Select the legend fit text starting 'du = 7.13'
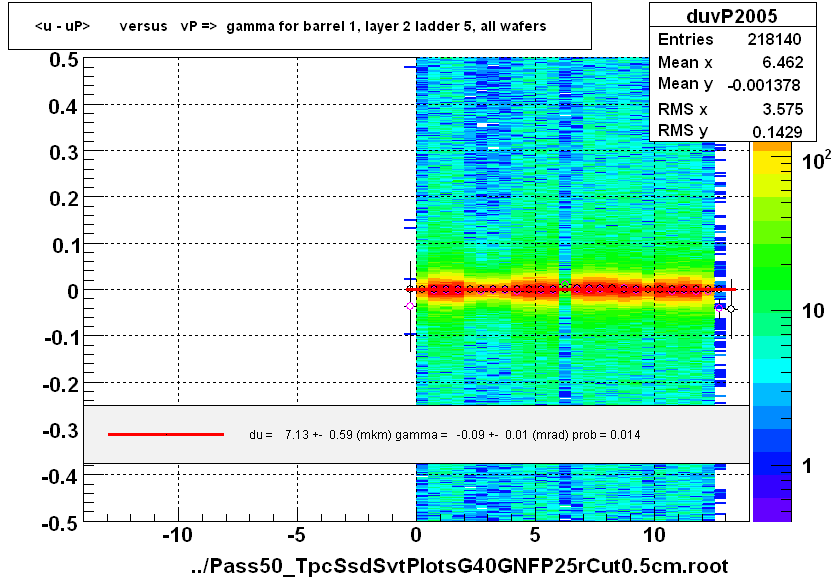The height and width of the screenshot is (579, 833). (x=445, y=435)
